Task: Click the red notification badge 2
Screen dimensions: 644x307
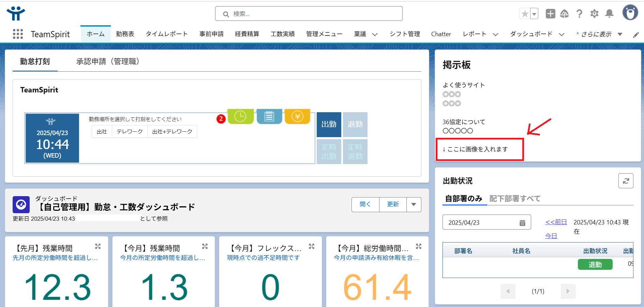Action: tap(221, 119)
